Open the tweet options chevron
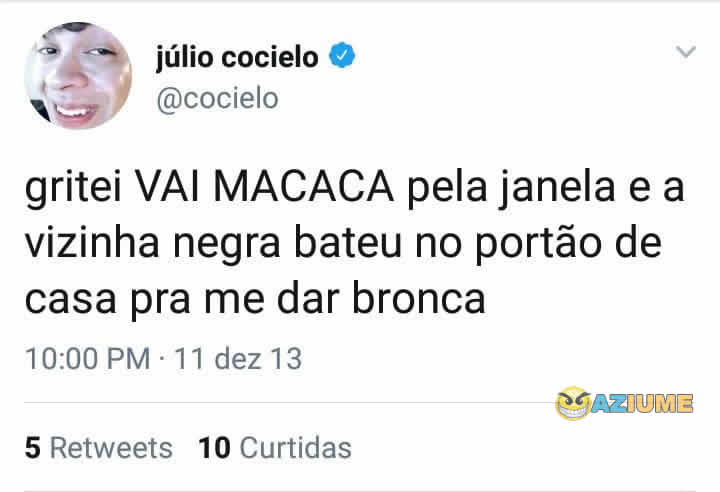The width and height of the screenshot is (720, 492). pyautogui.click(x=686, y=51)
